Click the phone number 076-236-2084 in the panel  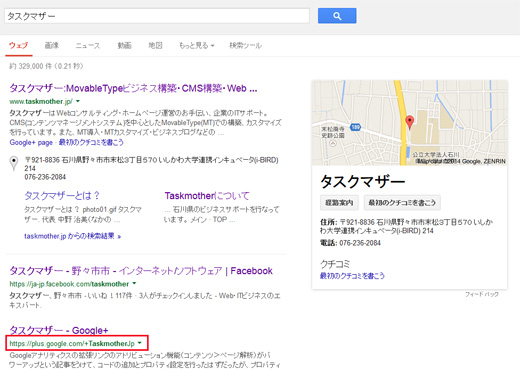coord(360,243)
